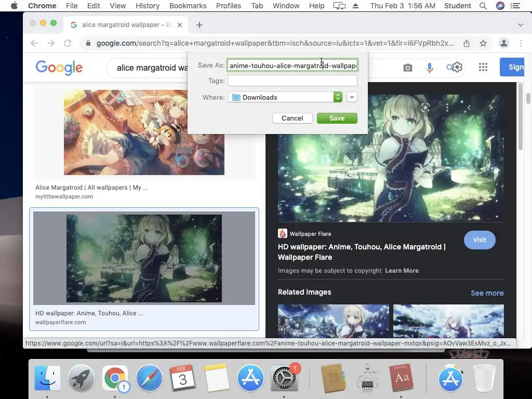Open the Bookmarks menu
This screenshot has height=399, width=532.
(188, 6)
